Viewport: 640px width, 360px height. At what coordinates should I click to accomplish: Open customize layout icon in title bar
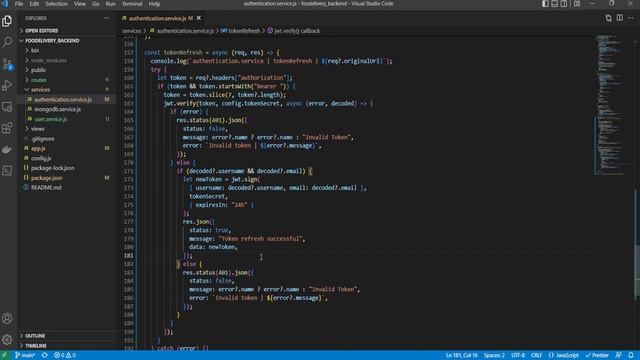(x=577, y=4)
